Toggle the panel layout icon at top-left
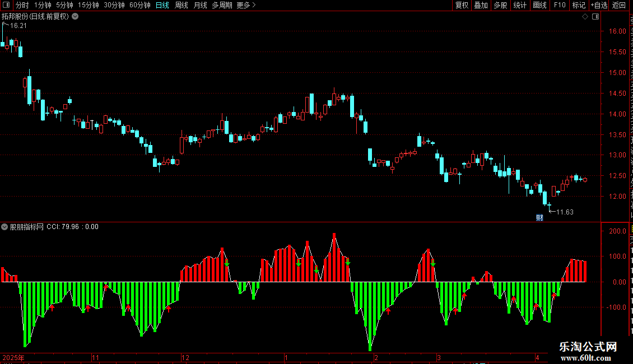 click(x=6, y=5)
